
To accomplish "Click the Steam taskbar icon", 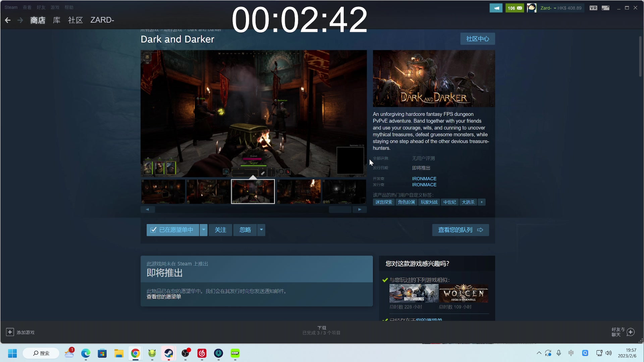I will 168,353.
